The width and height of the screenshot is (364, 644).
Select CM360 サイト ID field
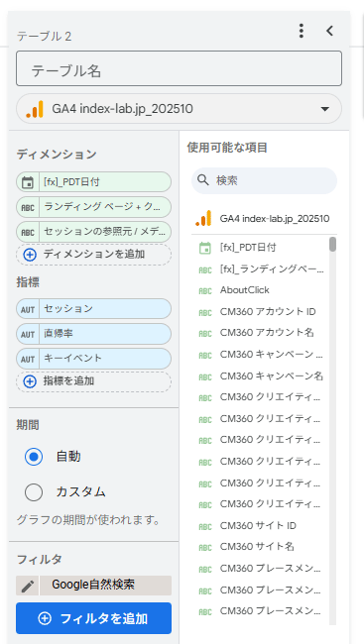click(x=258, y=526)
